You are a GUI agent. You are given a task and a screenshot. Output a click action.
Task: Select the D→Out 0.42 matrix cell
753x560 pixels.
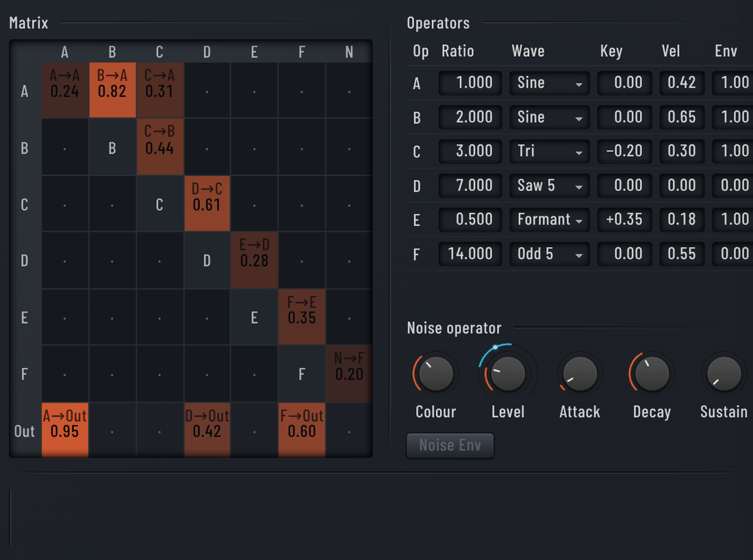pos(207,430)
